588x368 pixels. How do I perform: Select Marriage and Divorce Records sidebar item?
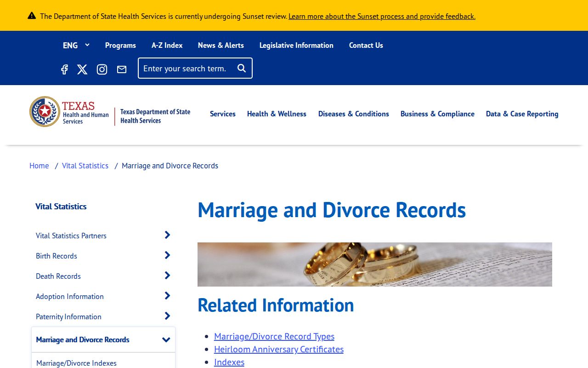click(83, 339)
